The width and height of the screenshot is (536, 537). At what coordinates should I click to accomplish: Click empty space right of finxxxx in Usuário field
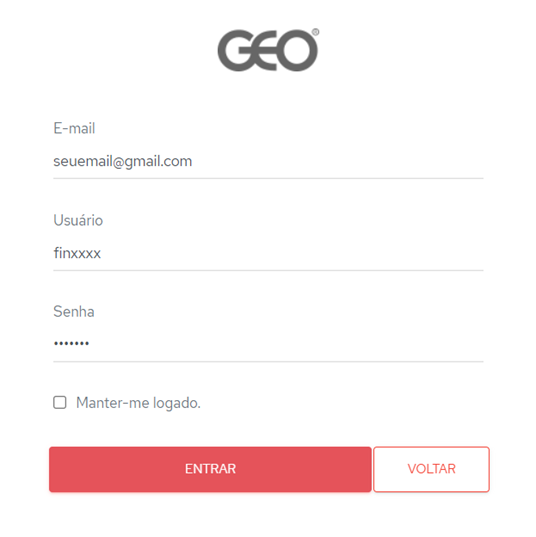click(291, 253)
